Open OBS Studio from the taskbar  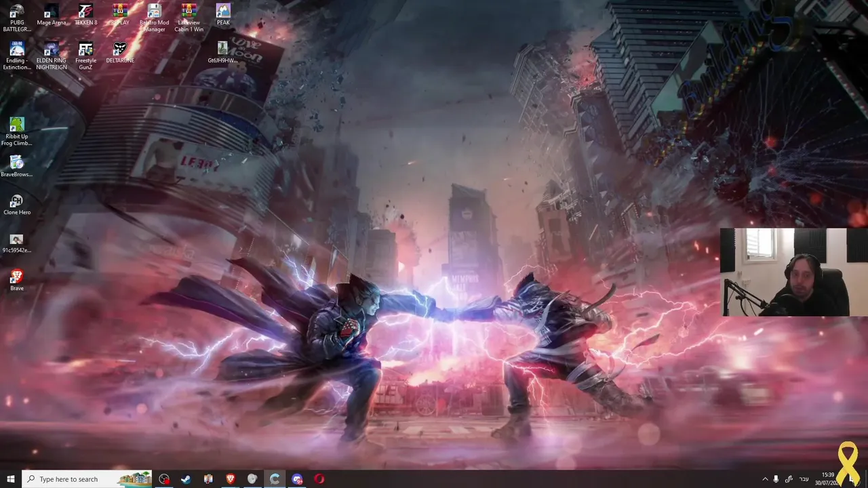[164, 479]
